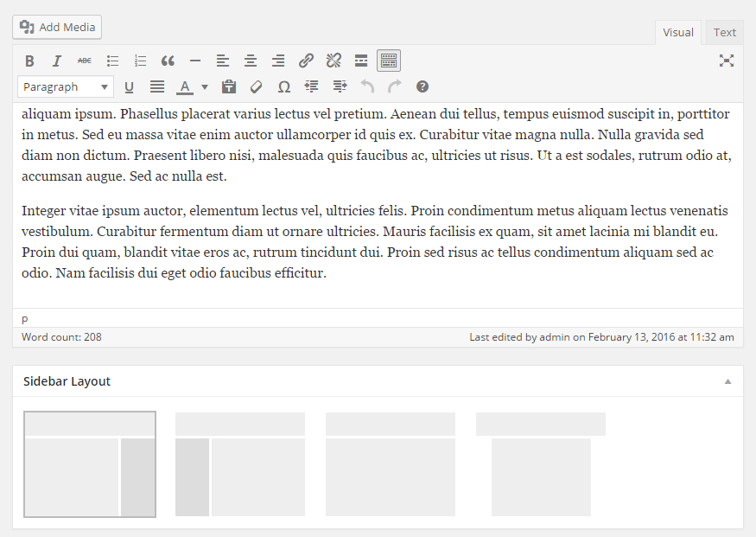Insert a horizontal line

195,61
